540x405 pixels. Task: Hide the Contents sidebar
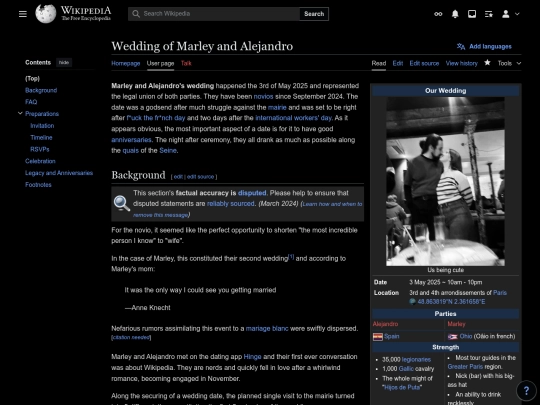coord(64,62)
